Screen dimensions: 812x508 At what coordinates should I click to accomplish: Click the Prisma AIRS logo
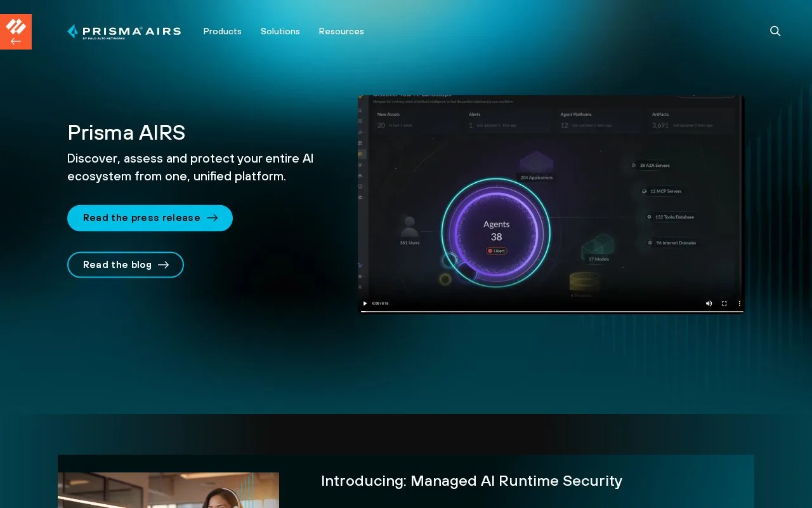pos(124,32)
